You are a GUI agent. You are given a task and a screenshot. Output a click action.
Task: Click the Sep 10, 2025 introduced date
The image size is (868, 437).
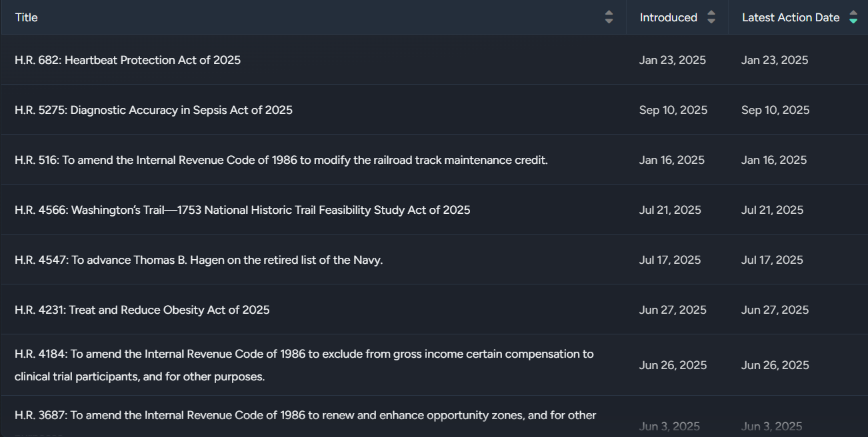(673, 110)
